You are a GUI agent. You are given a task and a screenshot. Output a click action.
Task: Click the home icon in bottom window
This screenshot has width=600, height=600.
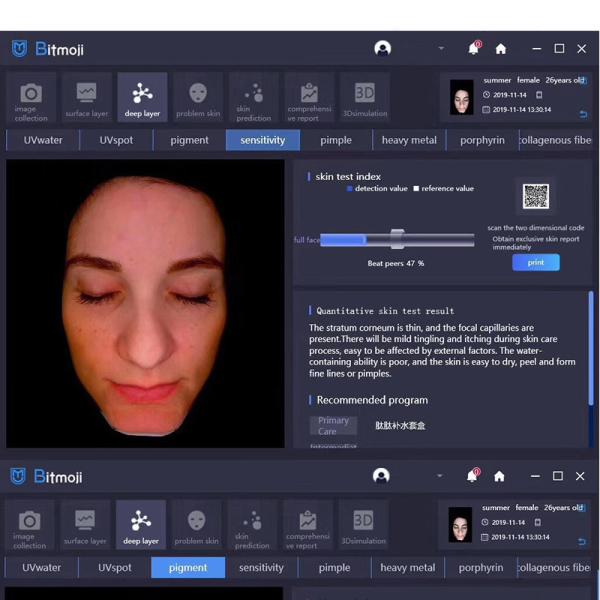pos(499,476)
